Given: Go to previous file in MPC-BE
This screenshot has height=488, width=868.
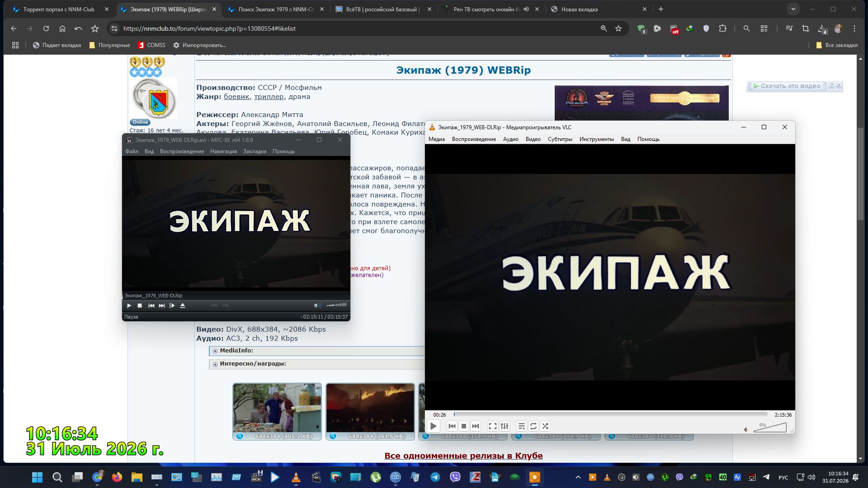Looking at the screenshot, I should [x=151, y=306].
